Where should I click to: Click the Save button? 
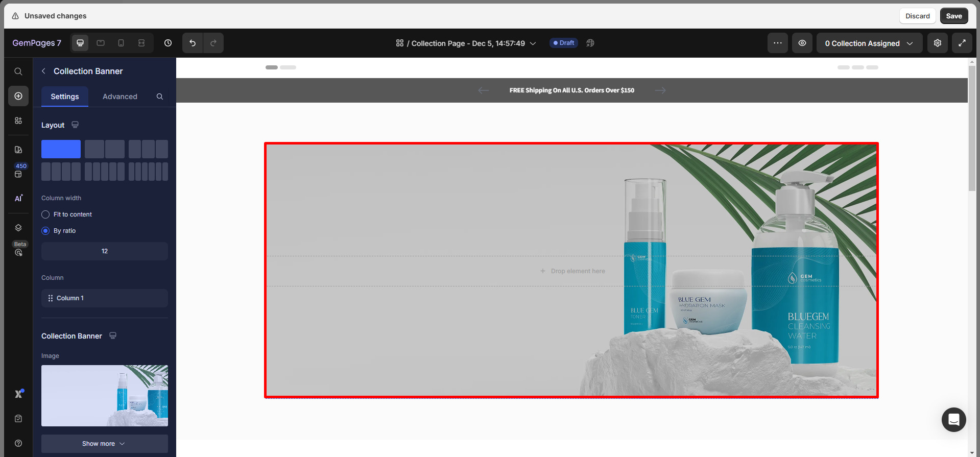click(x=953, y=16)
